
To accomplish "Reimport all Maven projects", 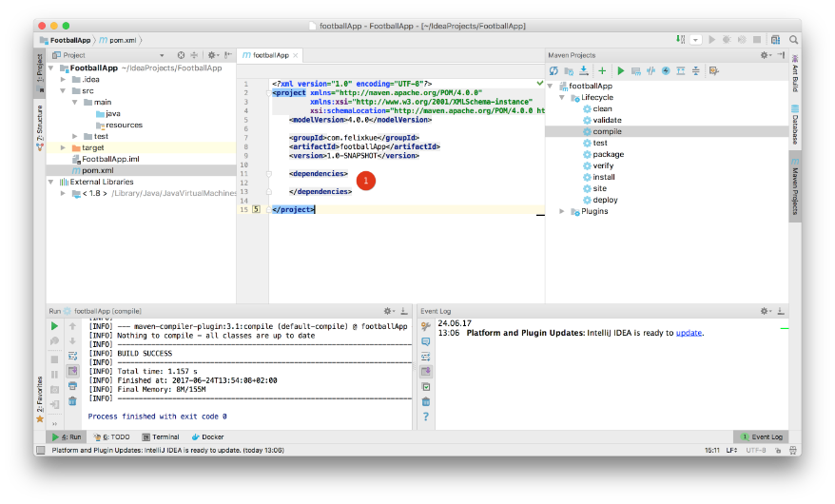I will [553, 71].
